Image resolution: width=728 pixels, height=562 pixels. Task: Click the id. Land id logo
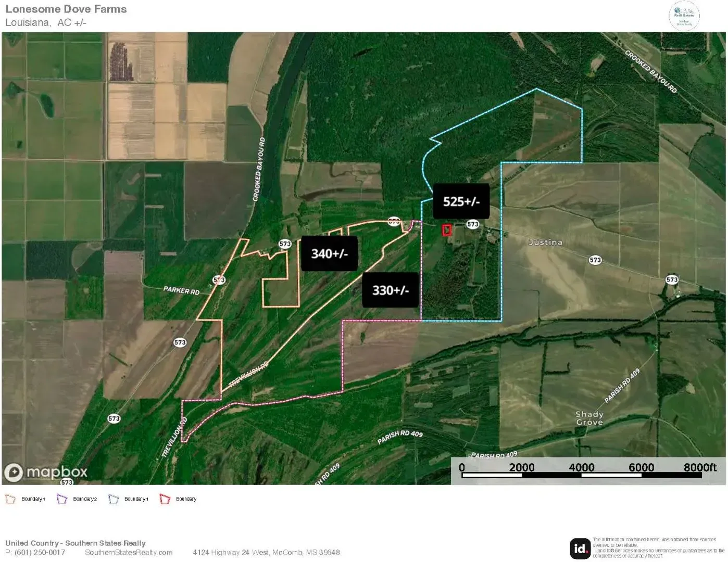coord(580,548)
